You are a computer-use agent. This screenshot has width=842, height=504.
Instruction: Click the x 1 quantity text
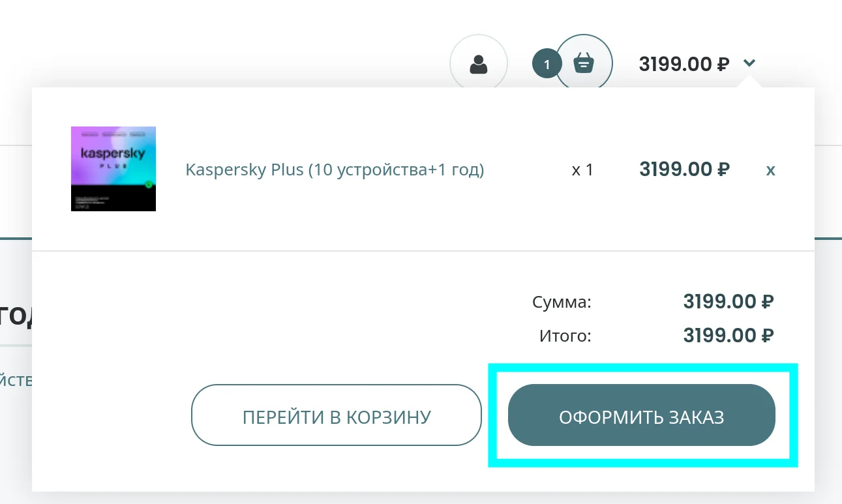582,170
